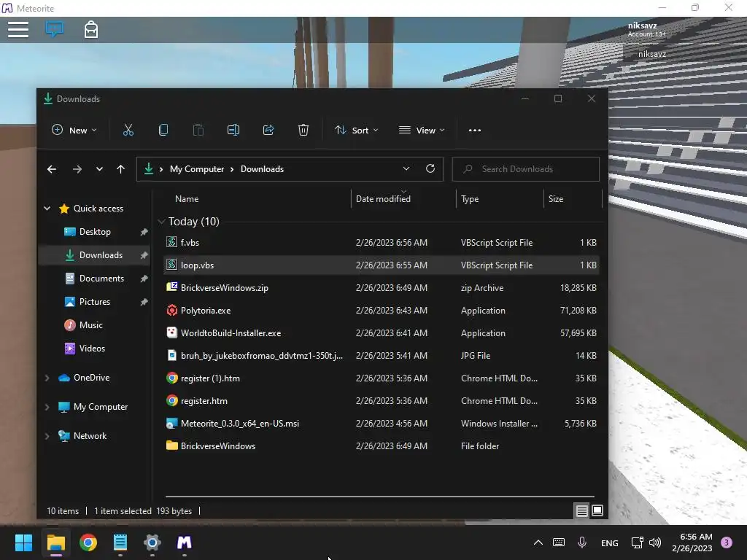The width and height of the screenshot is (747, 560).
Task: Click the Cut scissors icon
Action: [128, 130]
